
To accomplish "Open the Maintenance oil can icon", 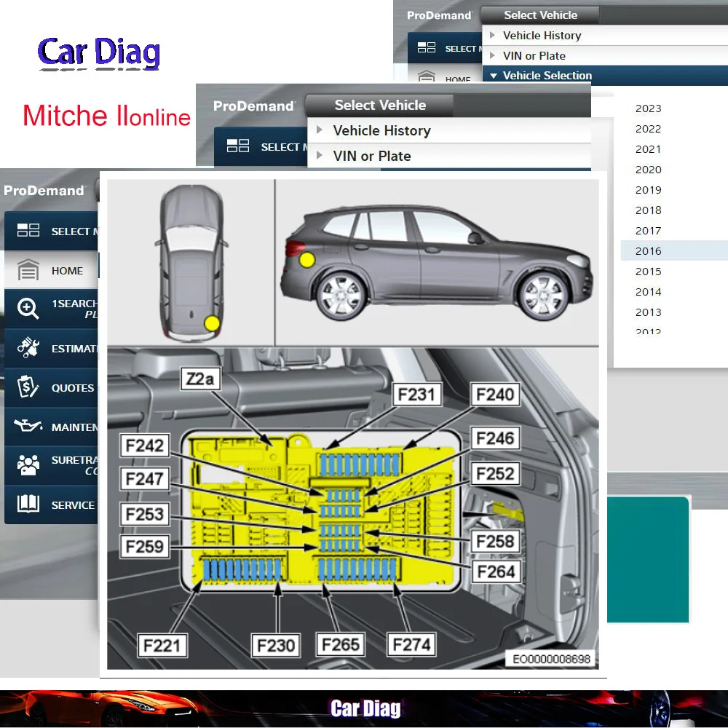I will [28, 425].
